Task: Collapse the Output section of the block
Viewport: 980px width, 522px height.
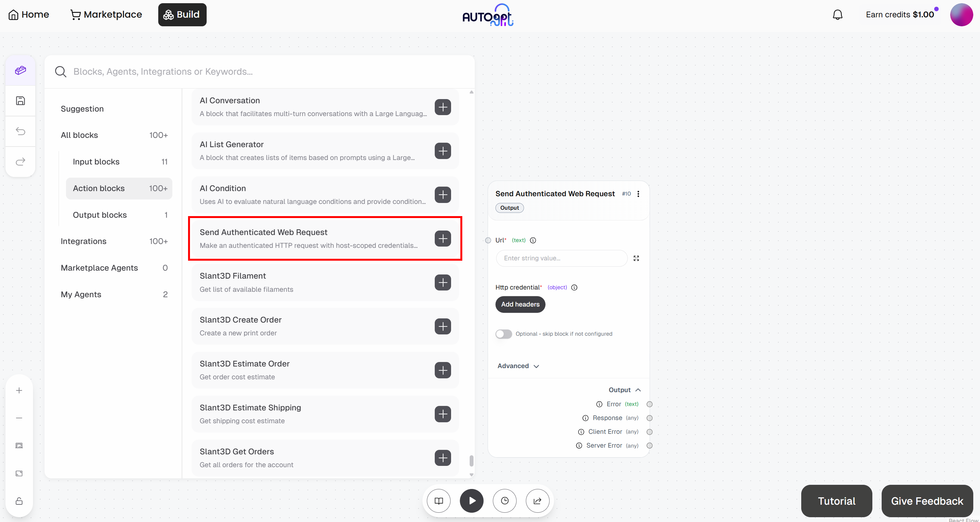Action: click(x=625, y=390)
